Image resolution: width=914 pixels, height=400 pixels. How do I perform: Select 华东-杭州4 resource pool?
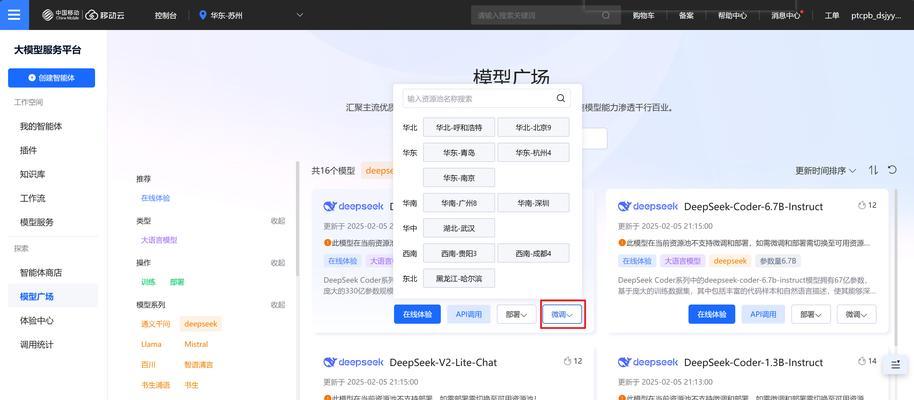click(x=533, y=153)
